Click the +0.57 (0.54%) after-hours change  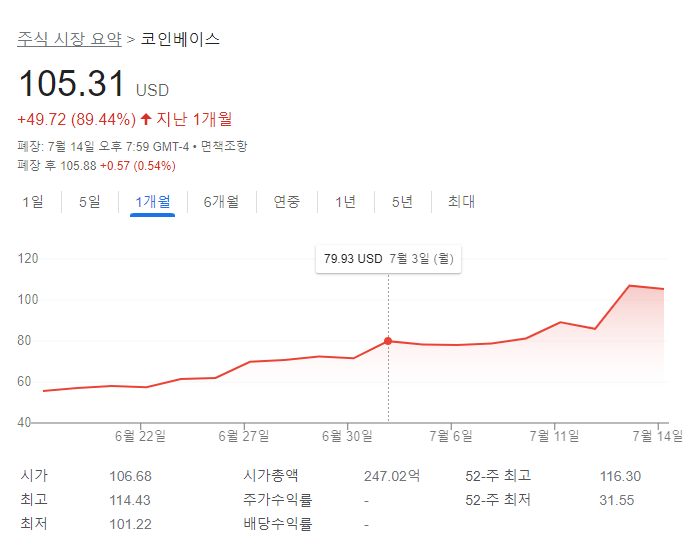[x=138, y=166]
